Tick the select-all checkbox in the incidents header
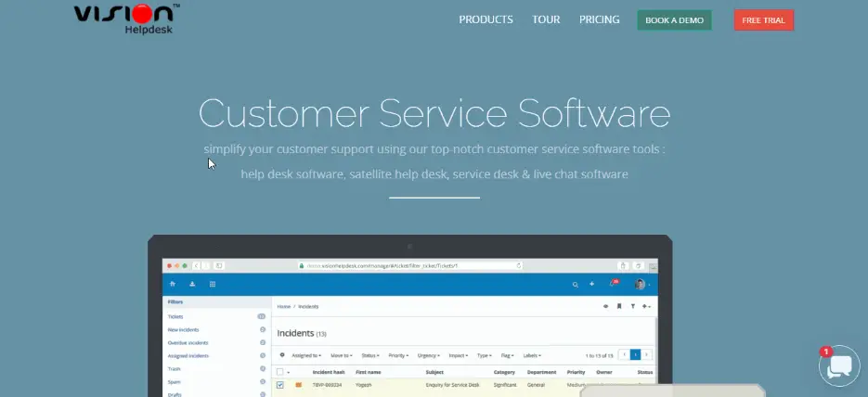 pos(280,372)
